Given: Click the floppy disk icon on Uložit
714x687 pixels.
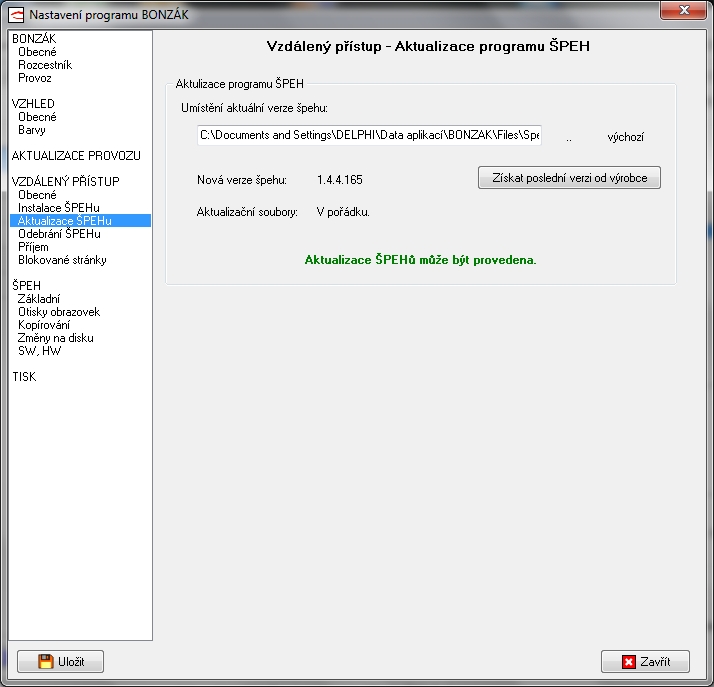Looking at the screenshot, I should pos(46,661).
